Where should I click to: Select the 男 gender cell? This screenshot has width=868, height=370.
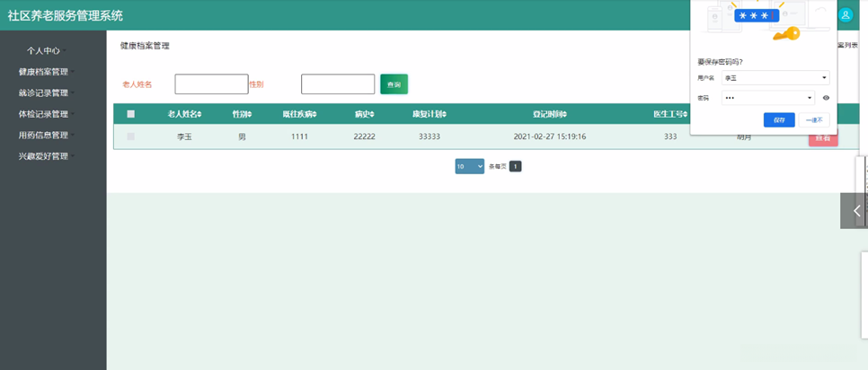(x=242, y=136)
